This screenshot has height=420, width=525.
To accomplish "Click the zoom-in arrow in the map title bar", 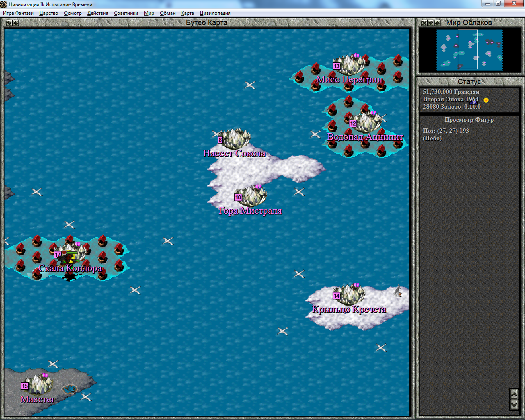I will (x=16, y=23).
